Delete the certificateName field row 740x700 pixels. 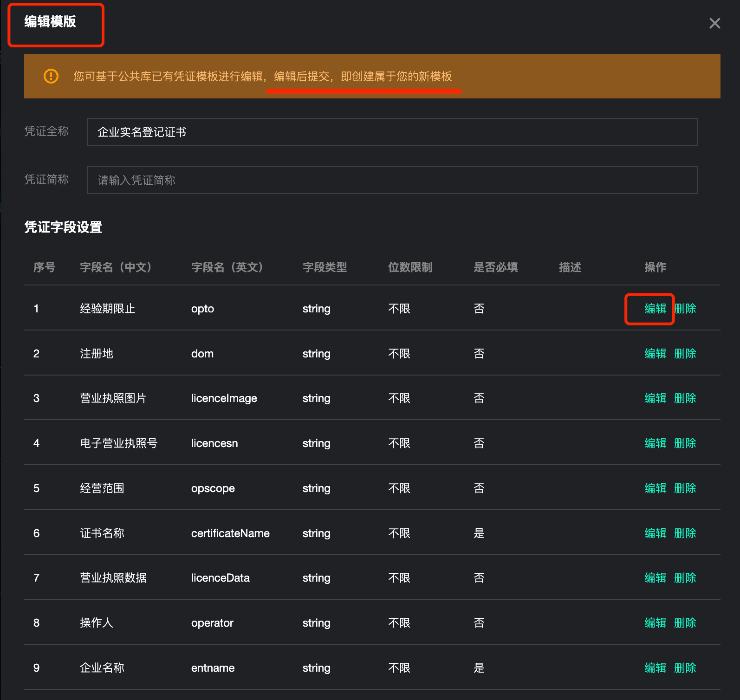coord(685,533)
